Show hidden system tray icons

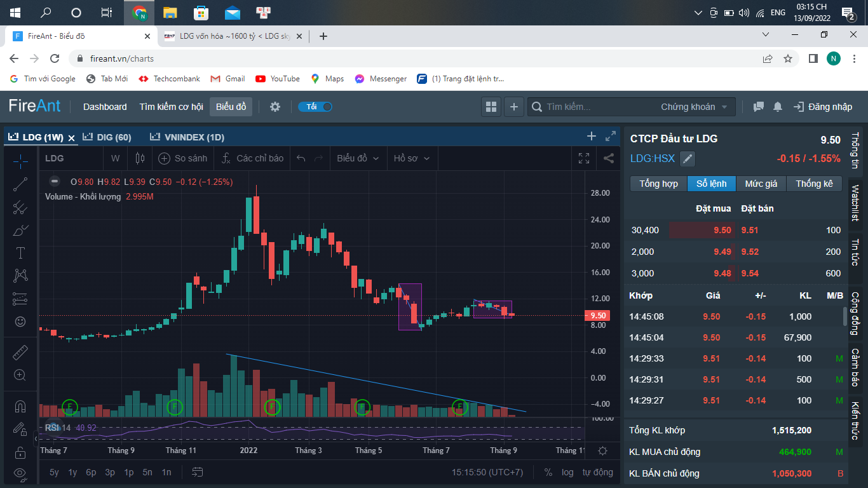tap(698, 13)
